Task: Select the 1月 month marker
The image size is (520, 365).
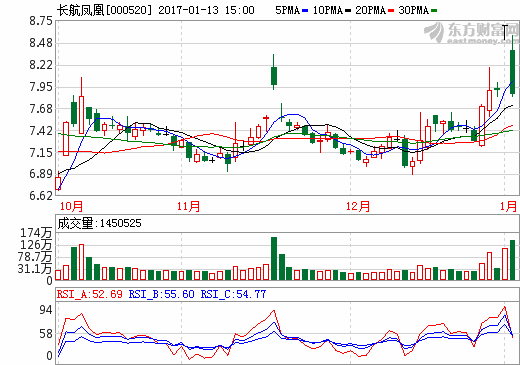Action: [x=508, y=206]
